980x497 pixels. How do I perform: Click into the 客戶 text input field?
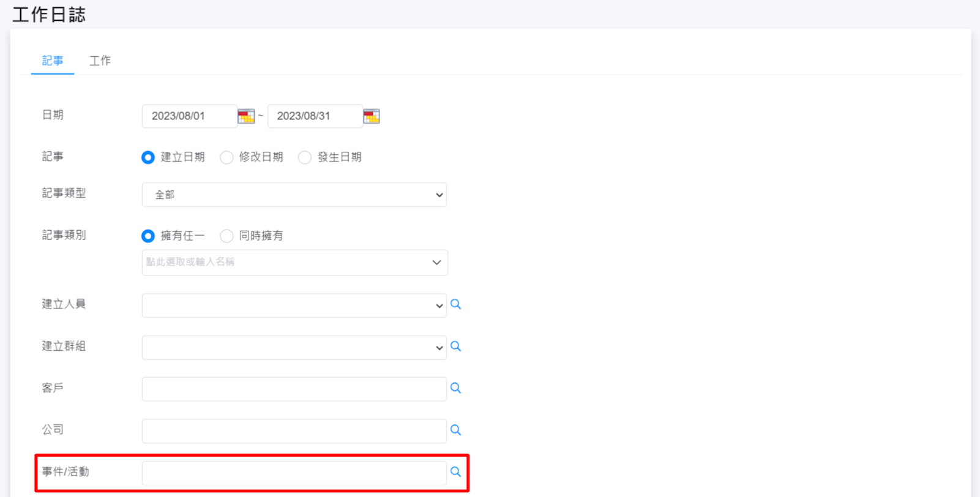(294, 389)
